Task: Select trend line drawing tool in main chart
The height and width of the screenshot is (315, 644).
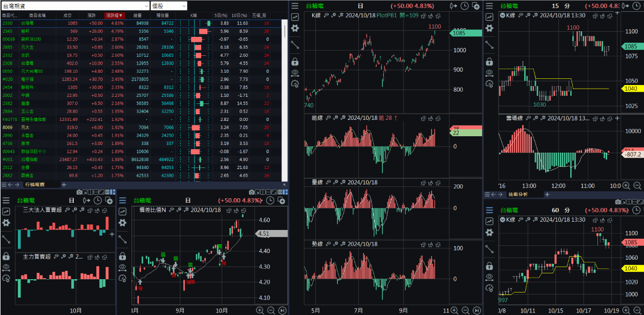Action: (x=295, y=45)
